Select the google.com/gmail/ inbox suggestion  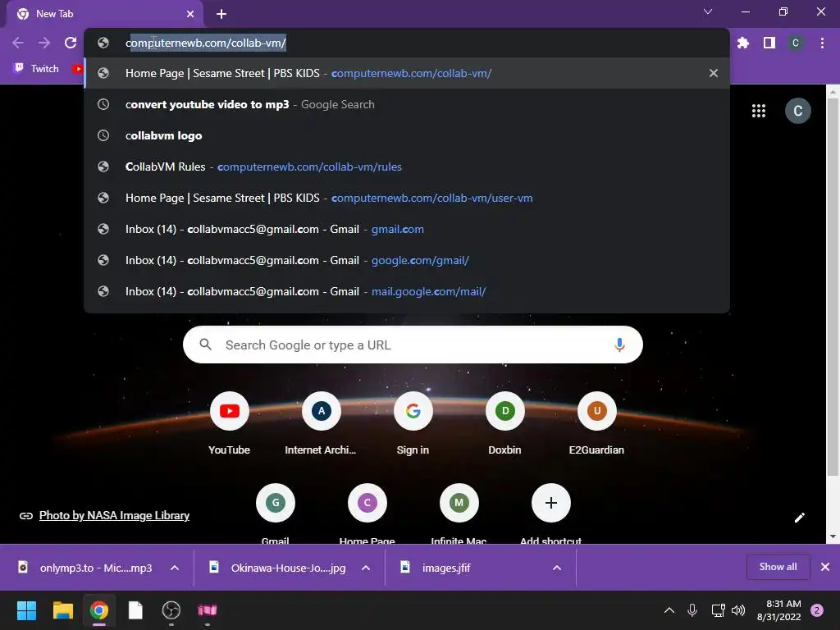click(x=407, y=260)
